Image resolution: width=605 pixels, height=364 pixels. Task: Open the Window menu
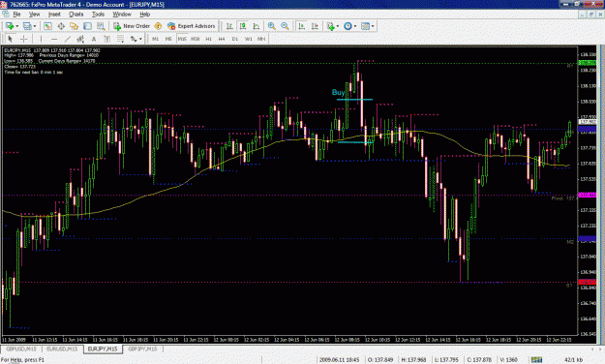click(122, 15)
